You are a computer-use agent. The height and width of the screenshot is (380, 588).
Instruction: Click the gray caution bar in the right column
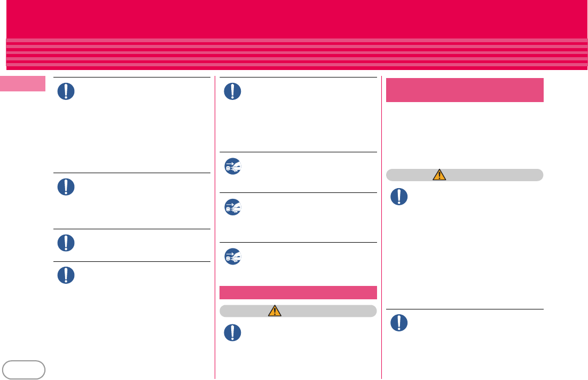coord(465,175)
